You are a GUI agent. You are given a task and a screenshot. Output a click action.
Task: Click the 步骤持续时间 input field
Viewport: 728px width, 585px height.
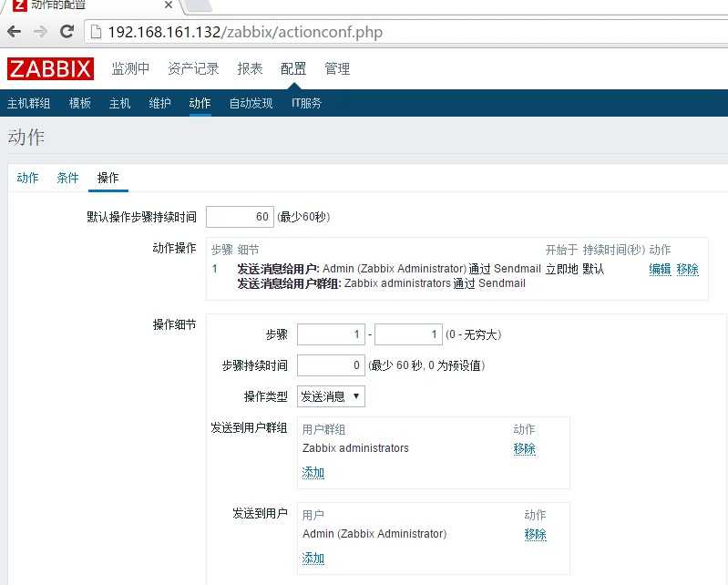coord(331,365)
